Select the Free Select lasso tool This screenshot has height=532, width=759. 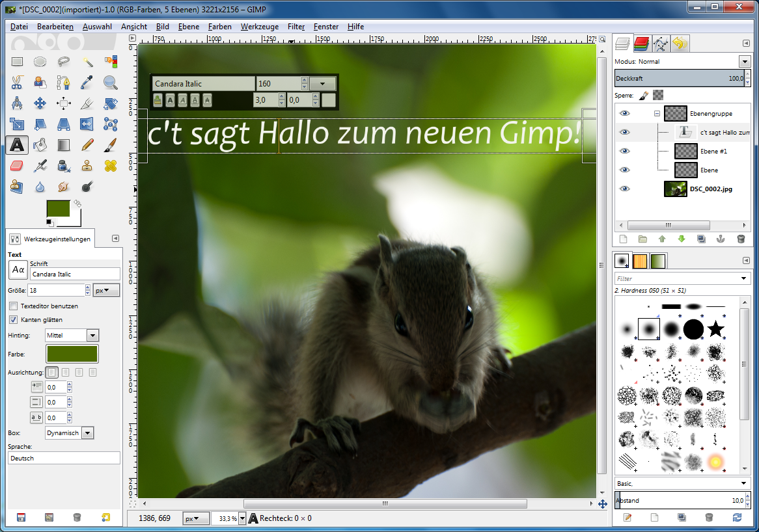click(x=63, y=61)
